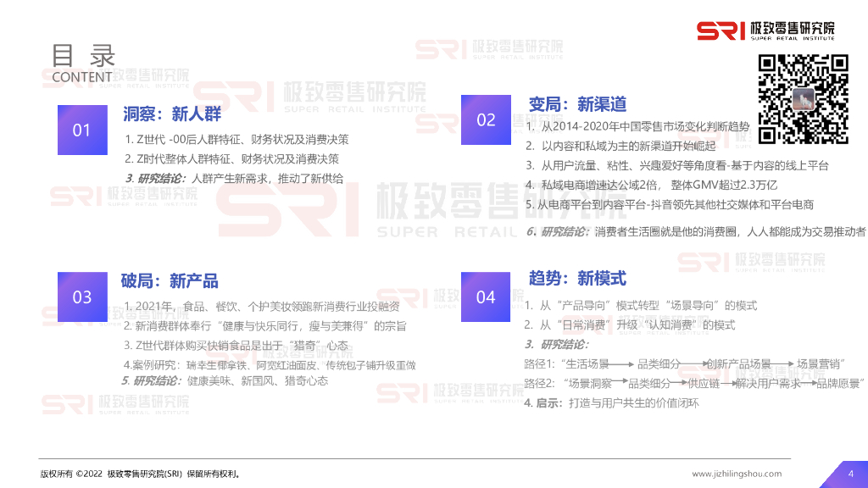Click line 从“产品导向”模式转型“场景导向”
Viewport: 868px width, 488px height.
coord(641,305)
